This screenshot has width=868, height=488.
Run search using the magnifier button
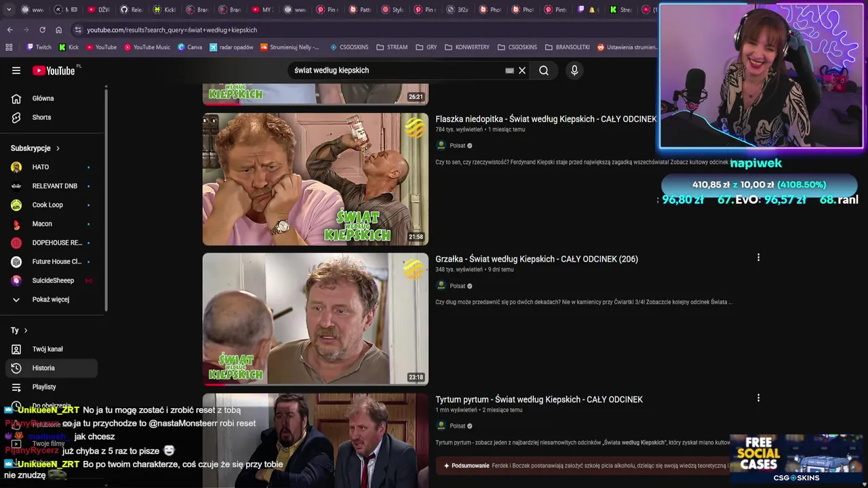tap(544, 70)
